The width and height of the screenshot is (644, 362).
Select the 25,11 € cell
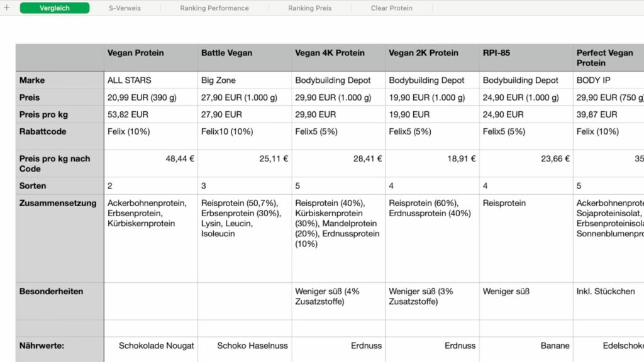pos(245,164)
